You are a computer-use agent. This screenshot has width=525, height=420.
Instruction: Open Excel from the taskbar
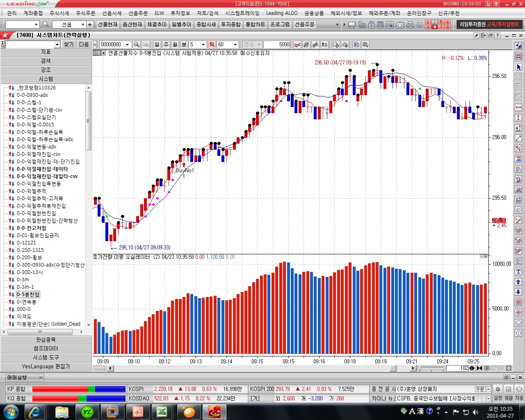coord(162,411)
